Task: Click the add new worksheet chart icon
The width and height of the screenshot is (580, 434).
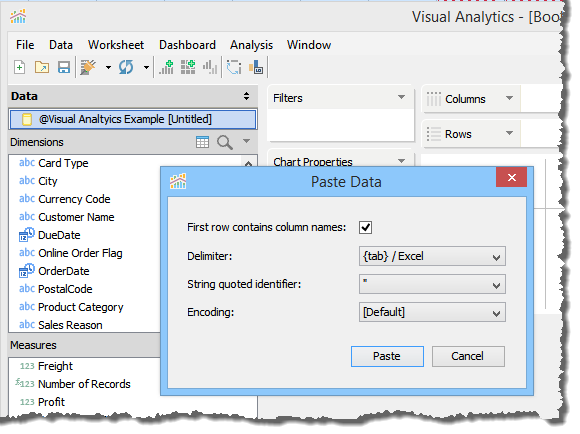Action: pyautogui.click(x=166, y=67)
